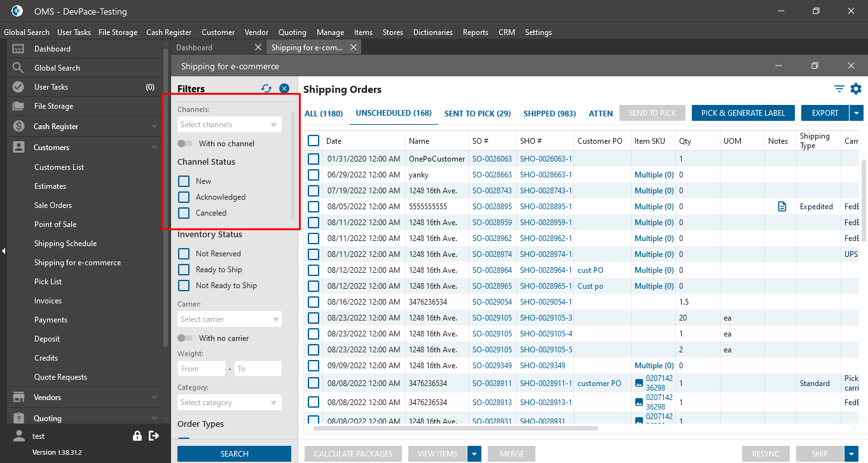Click the logout icon next to test user
The height and width of the screenshot is (463, 868).
point(153,436)
